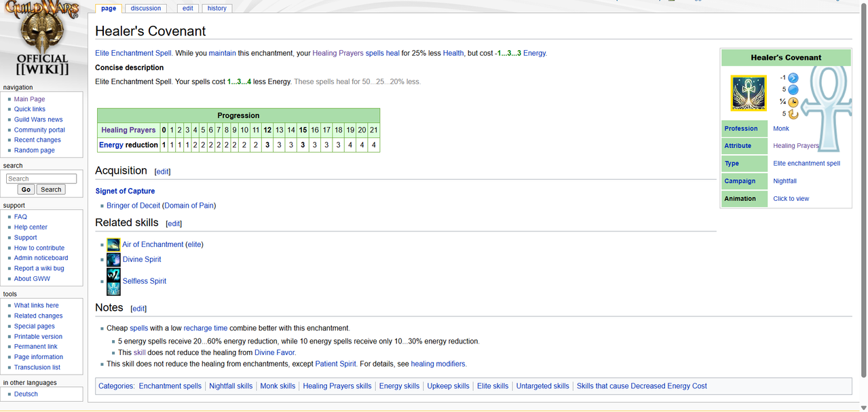Click the Search input field
The image size is (868, 412).
click(x=41, y=179)
